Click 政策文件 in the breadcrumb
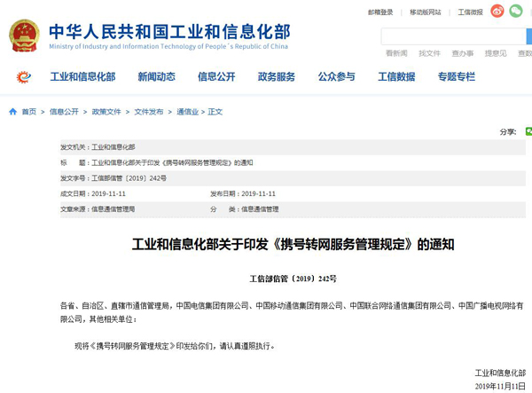The height and width of the screenshot is (393, 532). coord(106,112)
